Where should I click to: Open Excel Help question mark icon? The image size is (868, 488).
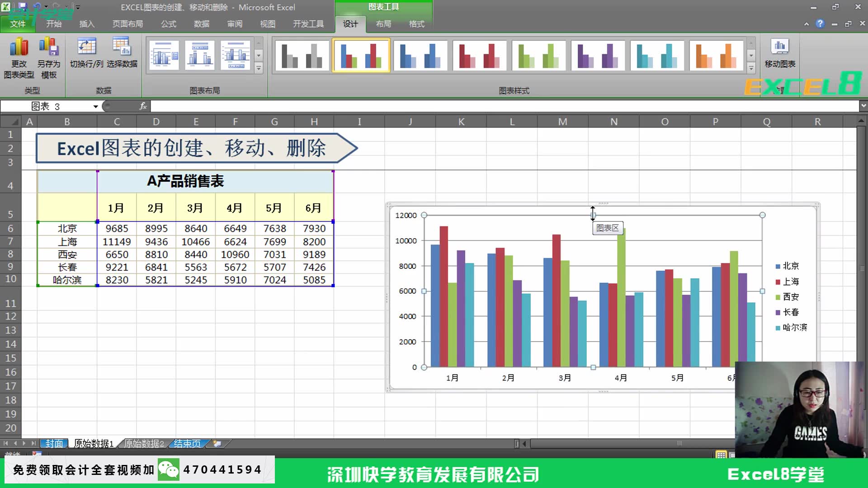pyautogui.click(x=820, y=24)
